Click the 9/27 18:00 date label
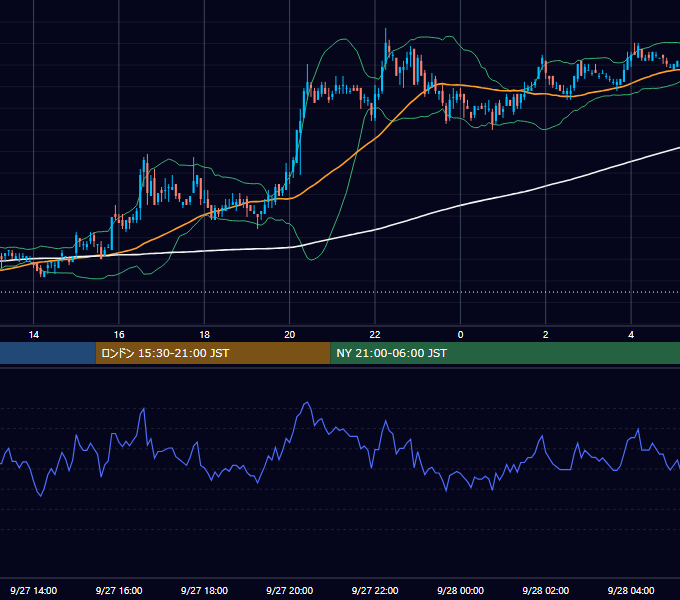The height and width of the screenshot is (600, 680). [204, 590]
